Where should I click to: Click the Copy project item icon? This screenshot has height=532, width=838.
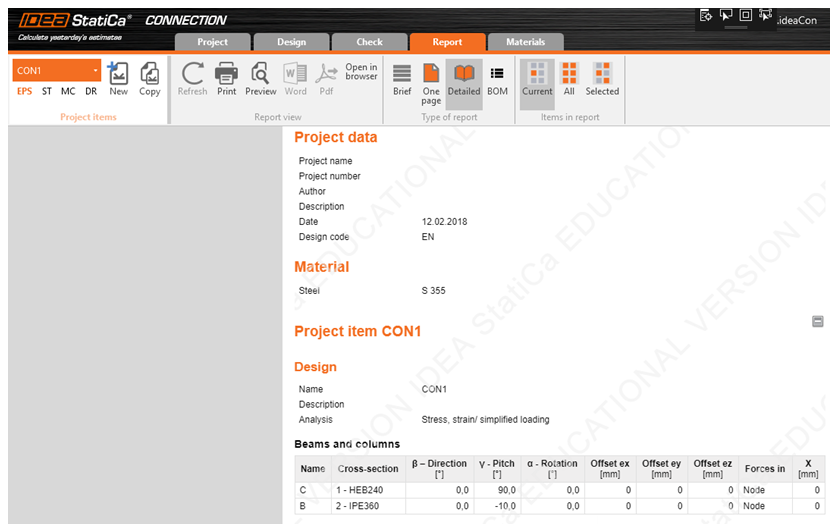coord(149,78)
